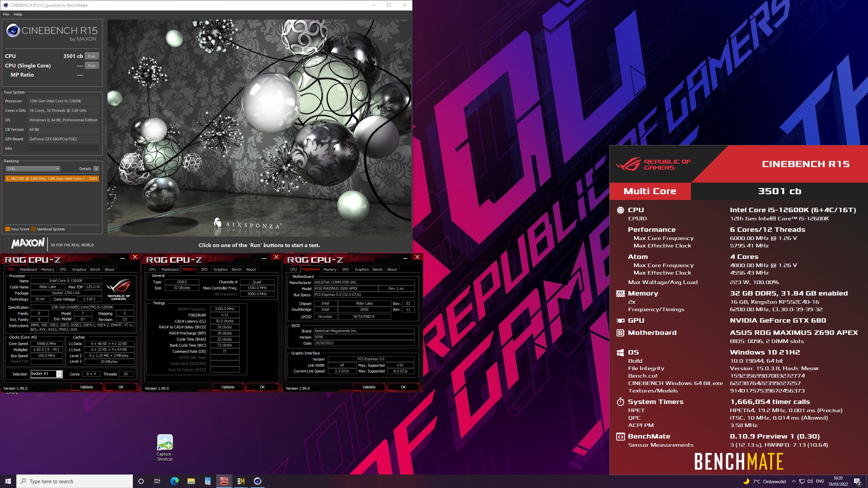Open File Explorer from the taskbar

(191, 481)
